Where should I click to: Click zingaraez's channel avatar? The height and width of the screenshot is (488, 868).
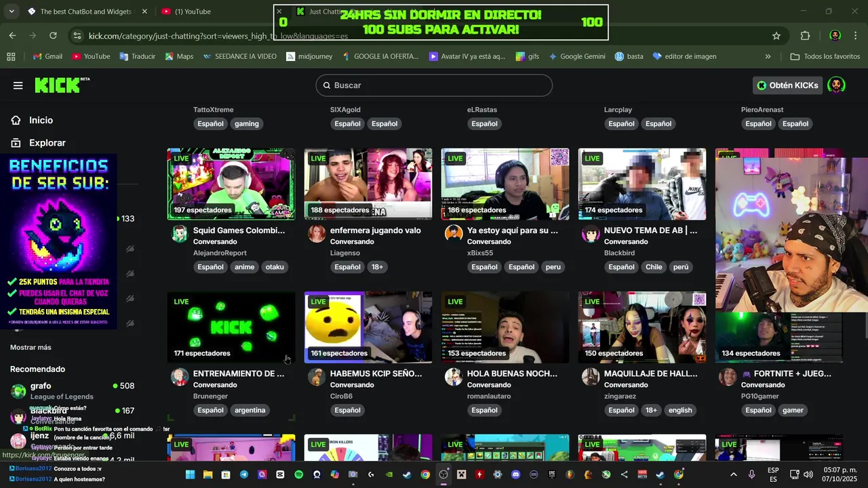pos(591,377)
